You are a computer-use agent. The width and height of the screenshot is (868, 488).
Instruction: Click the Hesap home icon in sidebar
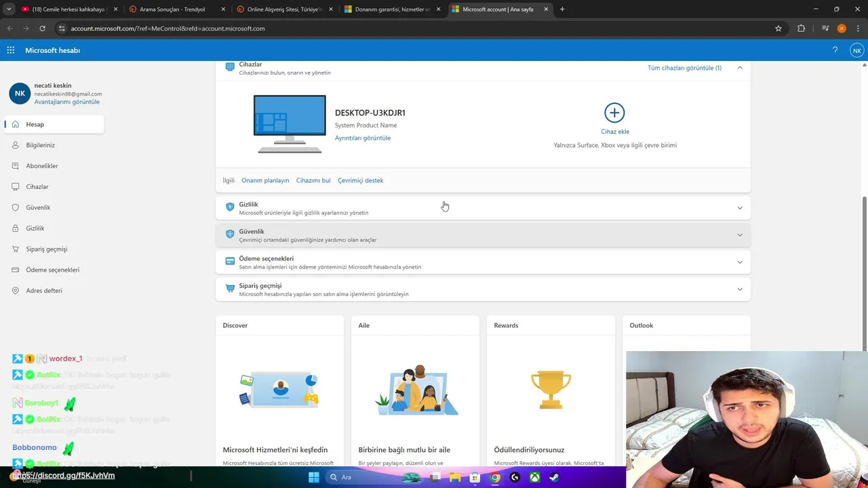click(16, 124)
